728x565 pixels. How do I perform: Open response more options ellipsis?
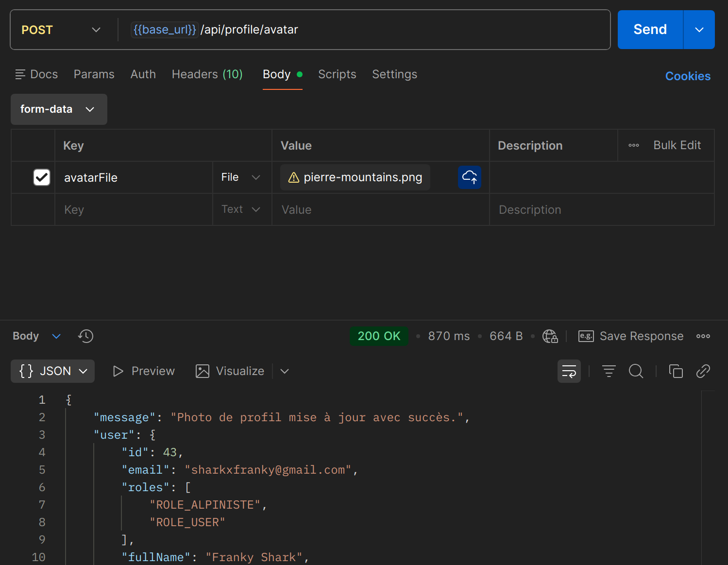tap(703, 336)
